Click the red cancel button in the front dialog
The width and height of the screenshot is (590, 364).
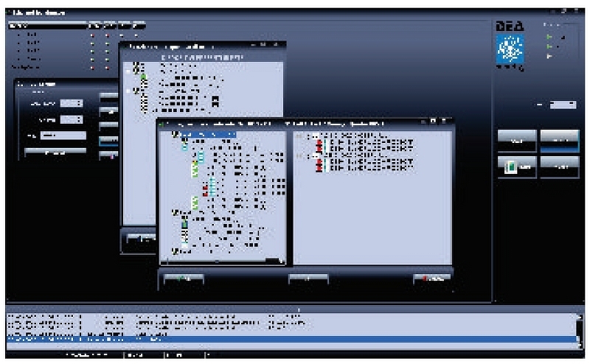(431, 278)
